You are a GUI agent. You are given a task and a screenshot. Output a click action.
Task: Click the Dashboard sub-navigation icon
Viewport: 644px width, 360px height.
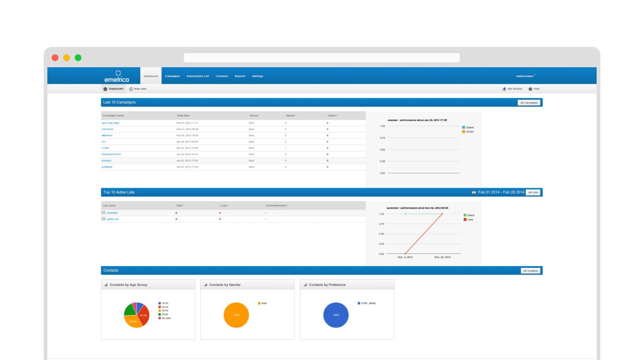105,89
